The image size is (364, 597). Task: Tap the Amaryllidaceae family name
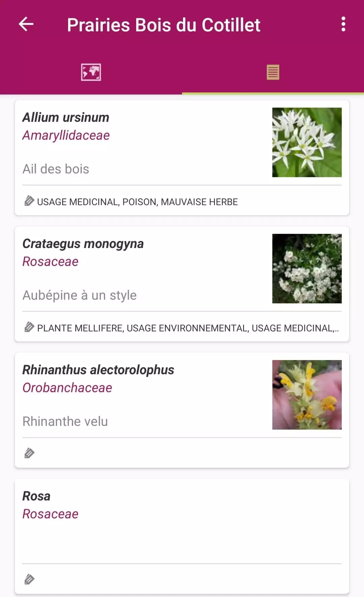coord(66,135)
